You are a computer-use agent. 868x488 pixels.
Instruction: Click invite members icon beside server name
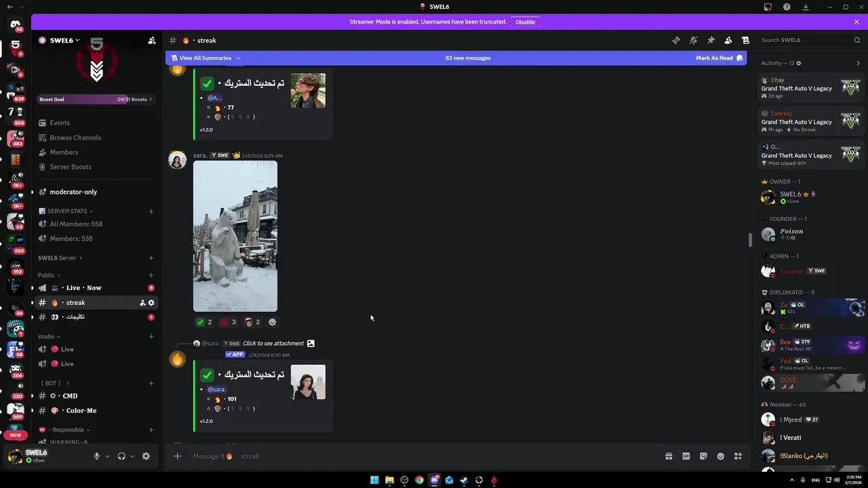coord(152,41)
